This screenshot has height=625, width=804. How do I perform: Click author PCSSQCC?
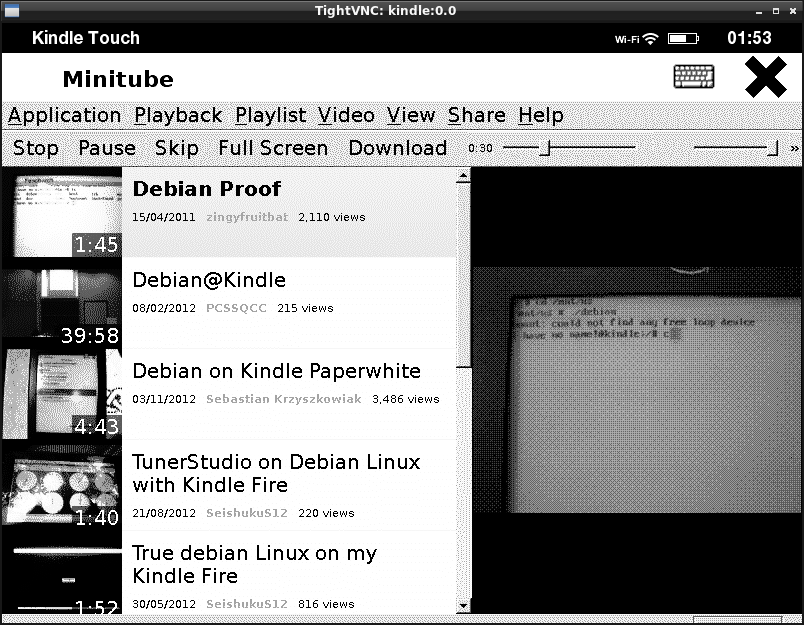coord(236,308)
